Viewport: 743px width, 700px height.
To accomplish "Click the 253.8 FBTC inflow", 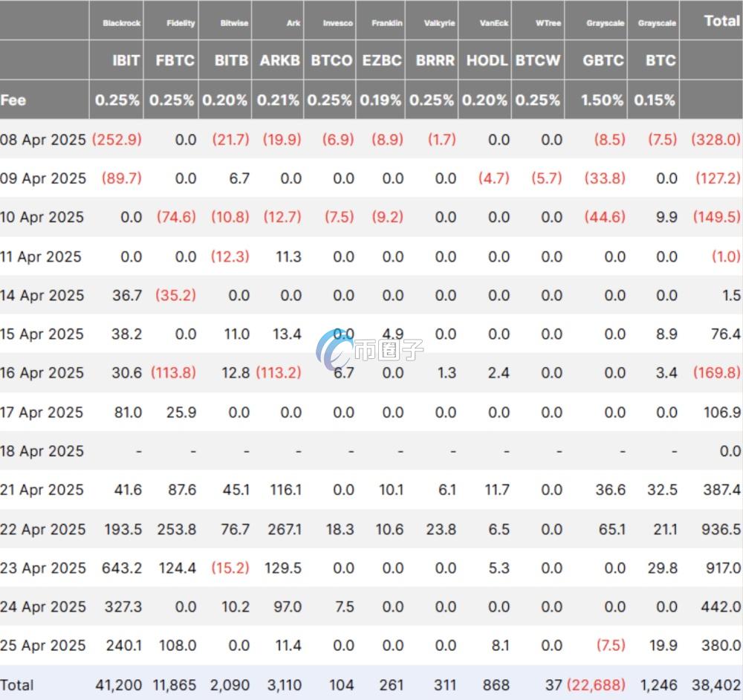I will point(177,529).
